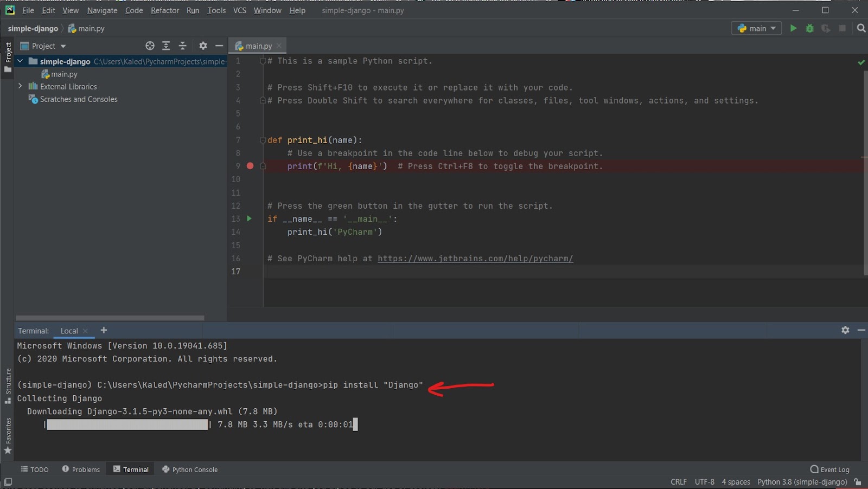Open the UTF-8 encoding selector

point(704,482)
